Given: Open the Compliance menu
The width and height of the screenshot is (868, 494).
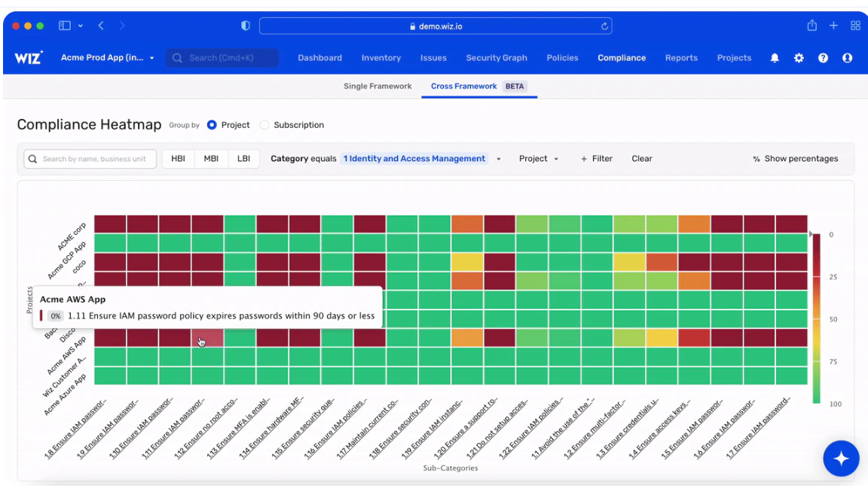Looking at the screenshot, I should 622,57.
